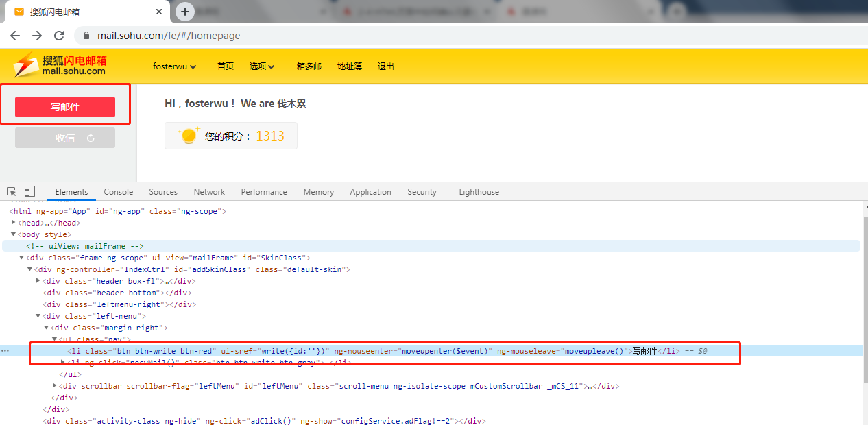Image resolution: width=868 pixels, height=425 pixels.
Task: Click the gray 收信 button
Action: tap(65, 138)
